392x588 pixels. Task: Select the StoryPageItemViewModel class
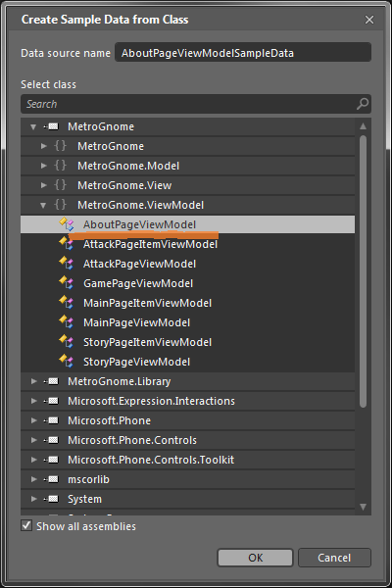tap(187, 342)
